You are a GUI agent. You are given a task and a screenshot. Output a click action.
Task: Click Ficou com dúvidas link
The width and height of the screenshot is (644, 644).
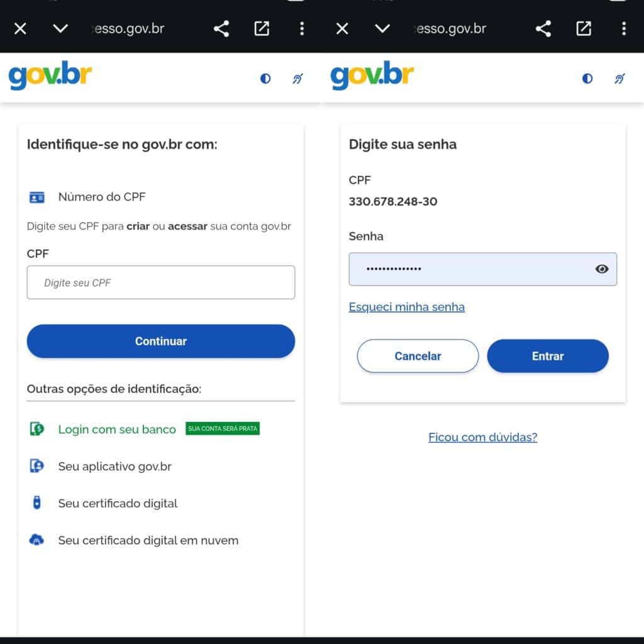(482, 437)
